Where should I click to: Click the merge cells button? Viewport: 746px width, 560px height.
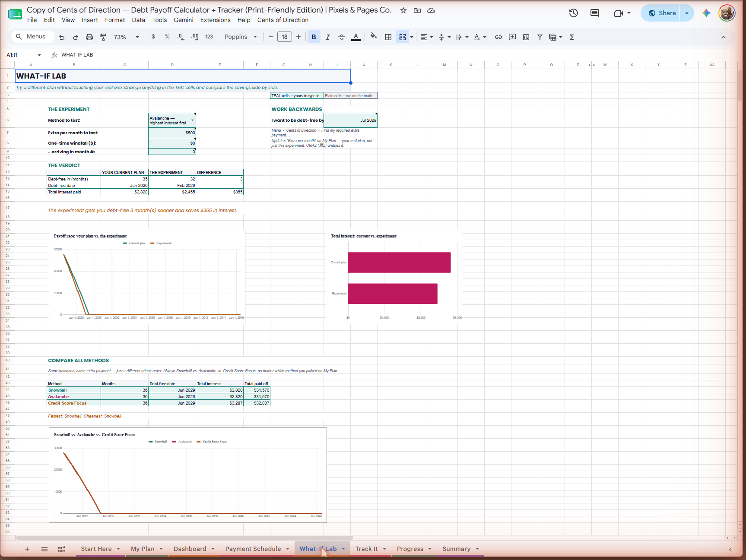pos(403,37)
